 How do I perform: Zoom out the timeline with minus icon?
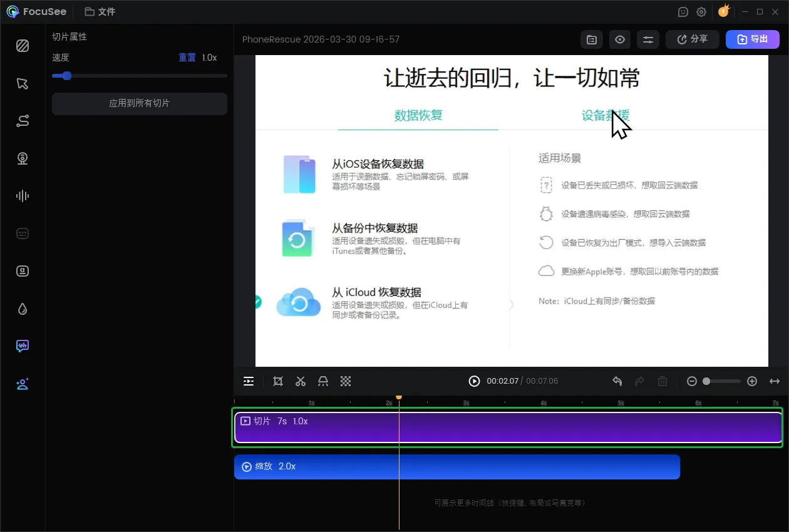(692, 381)
